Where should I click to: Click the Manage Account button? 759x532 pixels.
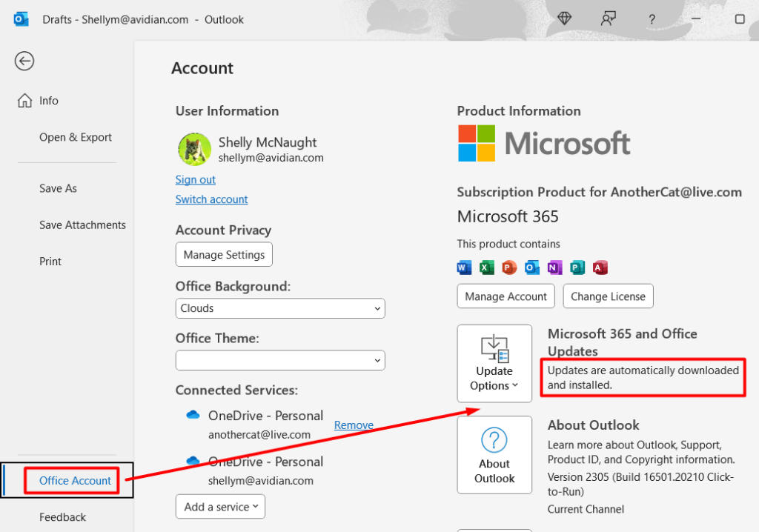coord(506,296)
